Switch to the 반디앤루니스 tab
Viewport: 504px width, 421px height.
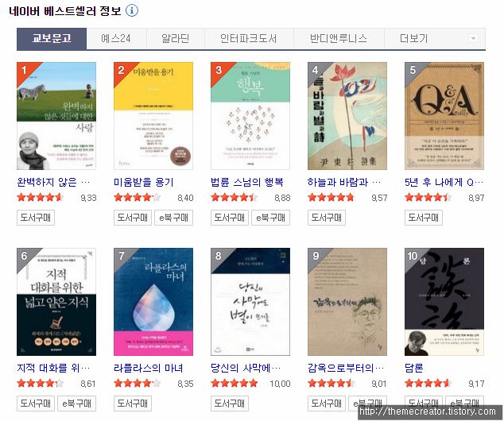(x=339, y=39)
